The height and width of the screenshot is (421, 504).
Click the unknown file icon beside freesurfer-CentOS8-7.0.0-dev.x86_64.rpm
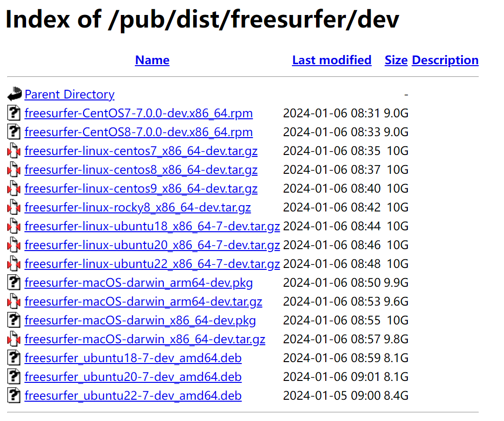(x=14, y=132)
